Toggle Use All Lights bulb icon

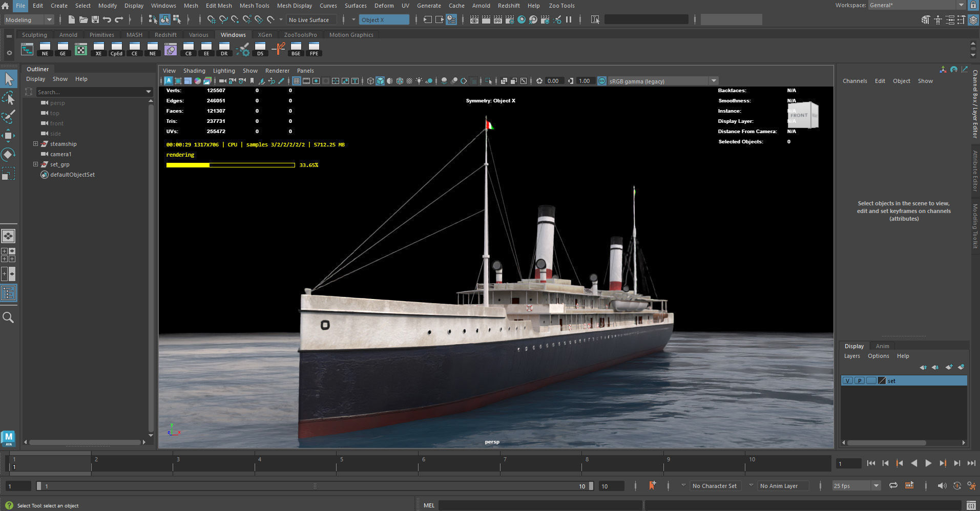tap(419, 81)
